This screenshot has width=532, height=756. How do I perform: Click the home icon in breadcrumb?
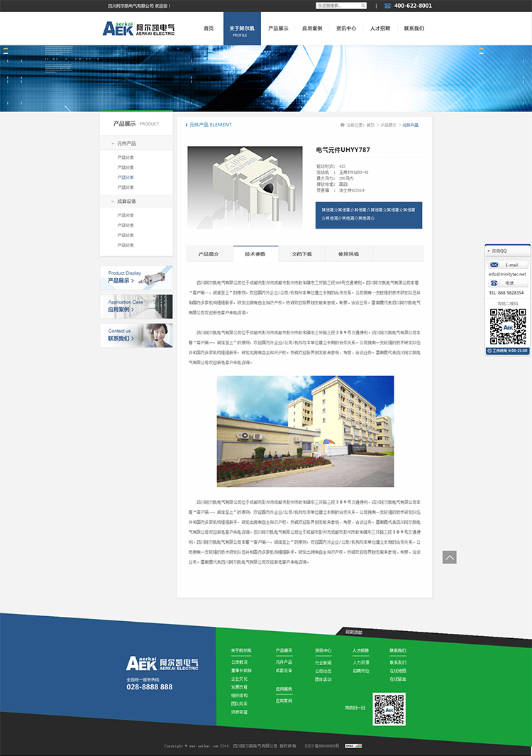tap(343, 125)
